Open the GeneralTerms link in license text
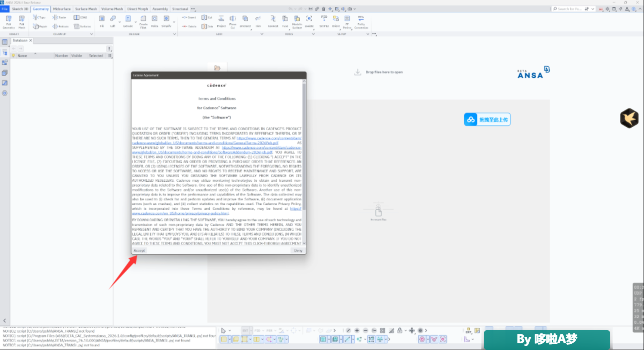The image size is (644, 350). [x=217, y=141]
